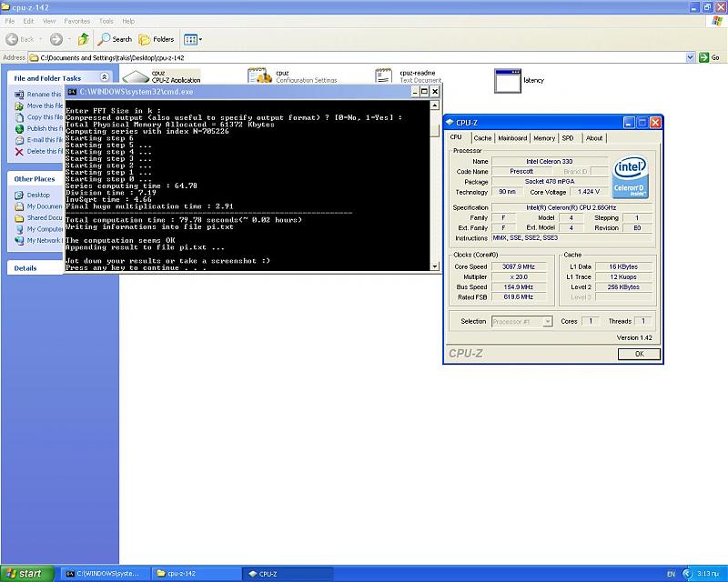Click the OK button in CPU-Z
Screen dimensions: 728x582
coord(640,354)
